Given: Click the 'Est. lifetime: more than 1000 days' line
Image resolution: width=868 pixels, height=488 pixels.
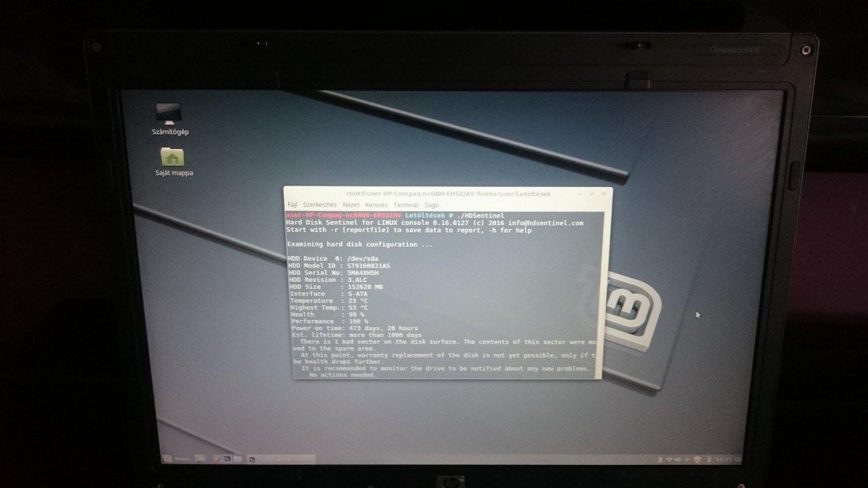Looking at the screenshot, I should click(x=357, y=335).
